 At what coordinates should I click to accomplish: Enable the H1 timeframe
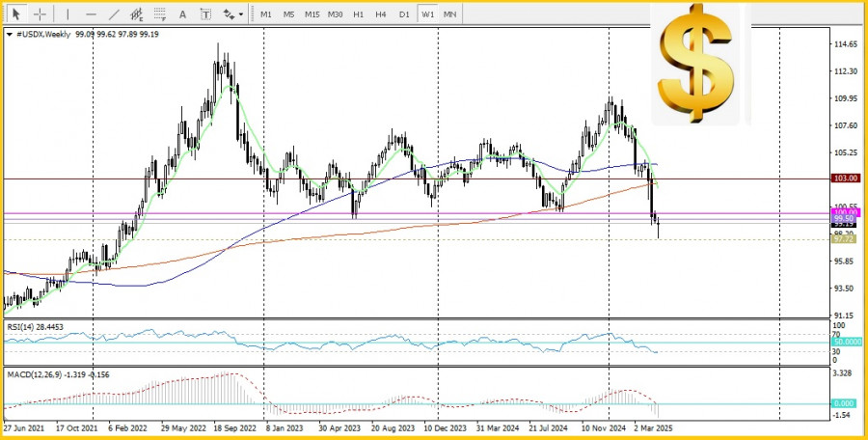coord(358,14)
